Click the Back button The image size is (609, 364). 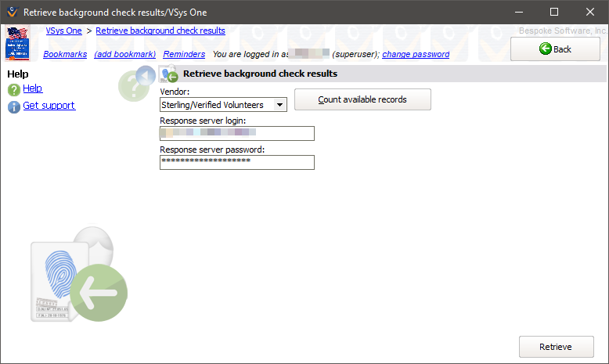pyautogui.click(x=555, y=49)
